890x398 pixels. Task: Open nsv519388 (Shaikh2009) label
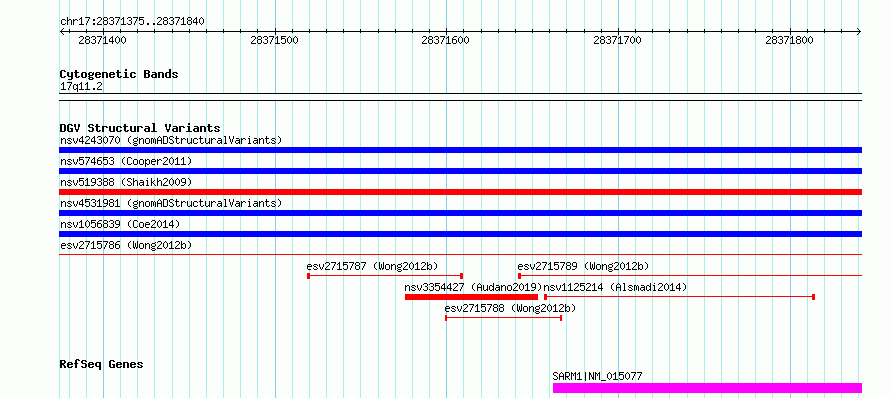(x=126, y=182)
